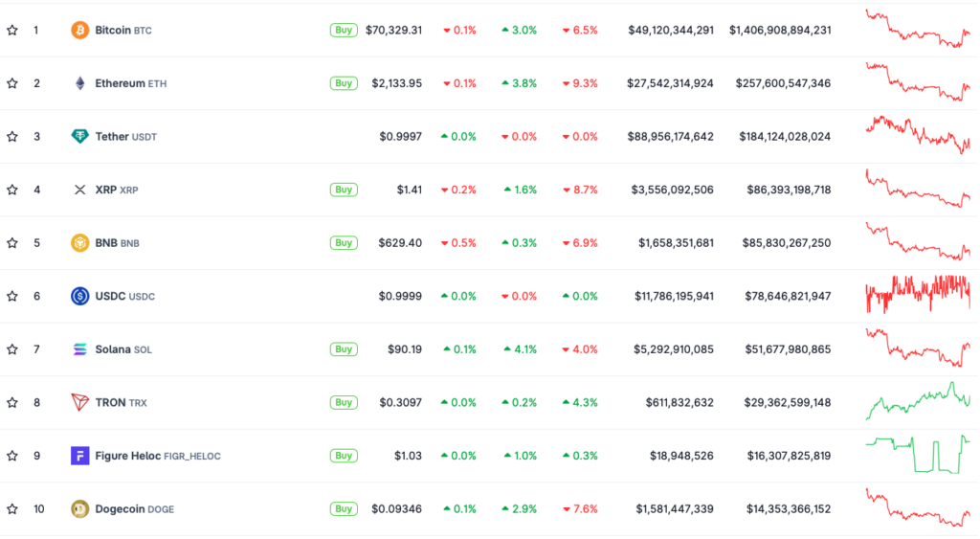Click the Dogecoin logo icon

[x=80, y=508]
